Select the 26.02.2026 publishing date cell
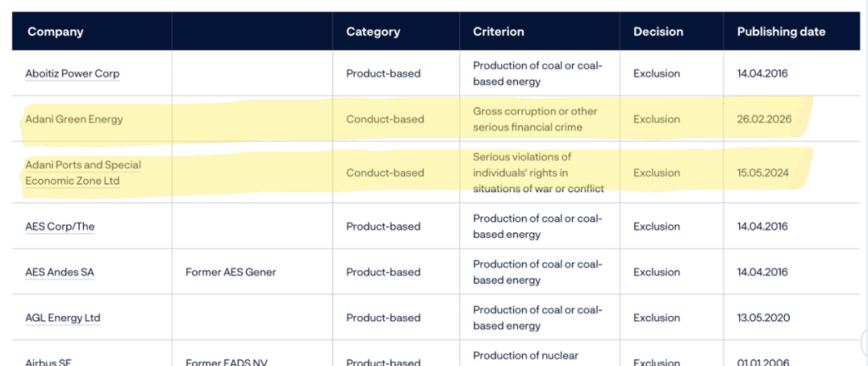Screen dimensions: 868x366 coord(764,119)
